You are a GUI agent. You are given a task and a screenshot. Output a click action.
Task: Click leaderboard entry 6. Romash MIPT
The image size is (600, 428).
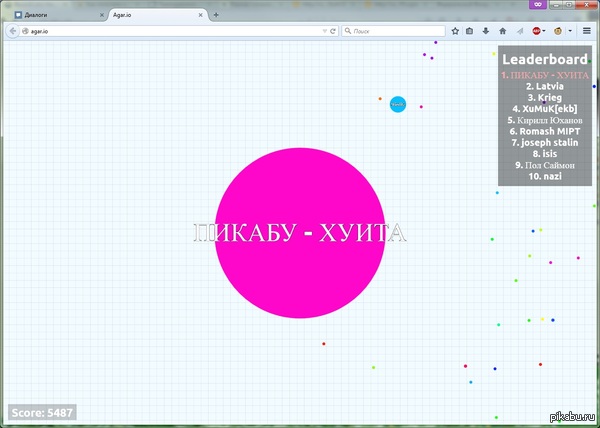pyautogui.click(x=545, y=131)
